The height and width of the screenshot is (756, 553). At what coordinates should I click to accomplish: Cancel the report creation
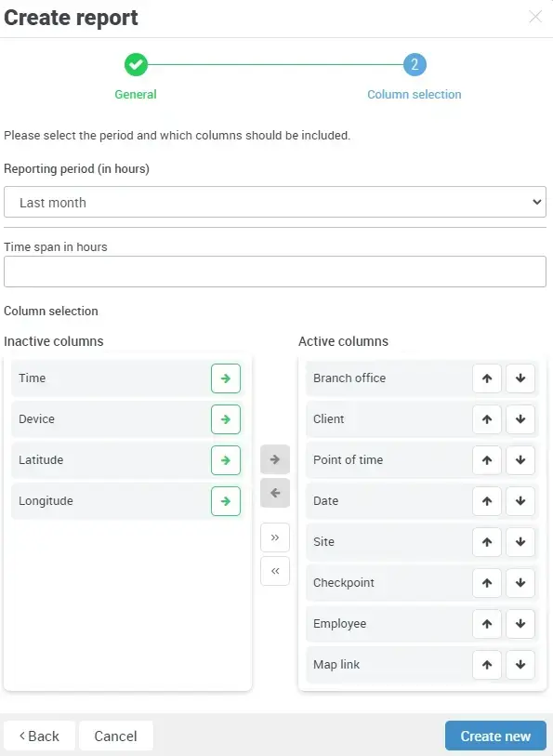click(x=115, y=735)
